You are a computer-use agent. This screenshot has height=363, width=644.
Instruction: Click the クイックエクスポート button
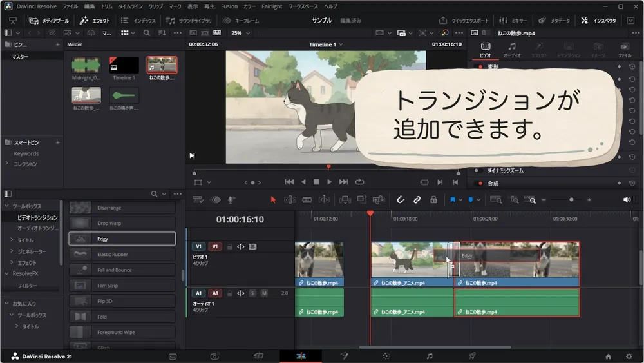[x=464, y=21]
